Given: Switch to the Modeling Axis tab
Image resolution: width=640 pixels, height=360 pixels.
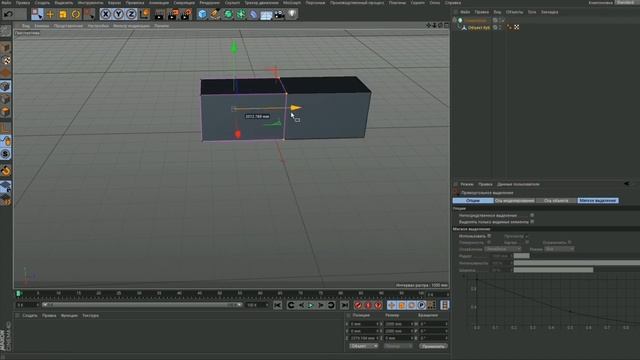Looking at the screenshot, I should (x=515, y=200).
